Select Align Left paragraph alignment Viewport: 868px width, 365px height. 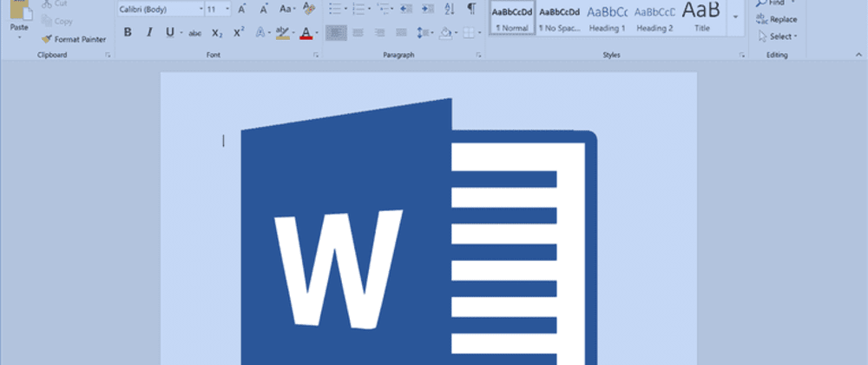click(x=336, y=33)
